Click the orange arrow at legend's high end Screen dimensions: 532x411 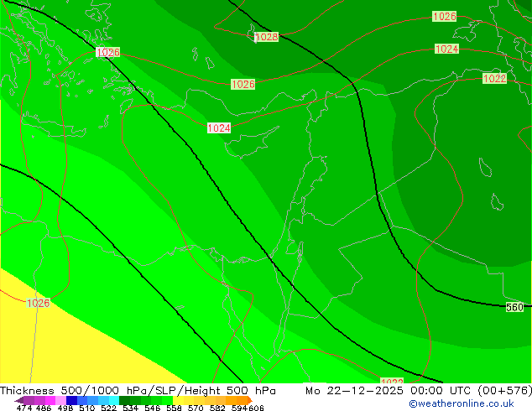(250, 400)
